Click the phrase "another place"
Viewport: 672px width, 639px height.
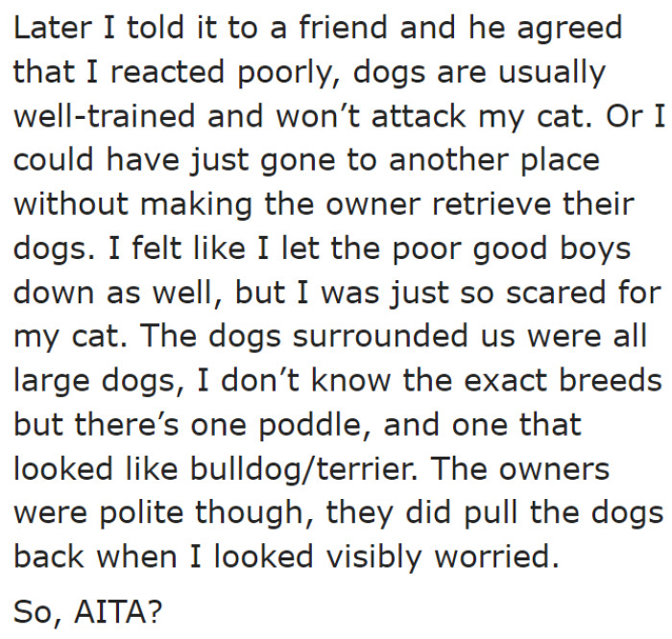pos(492,159)
